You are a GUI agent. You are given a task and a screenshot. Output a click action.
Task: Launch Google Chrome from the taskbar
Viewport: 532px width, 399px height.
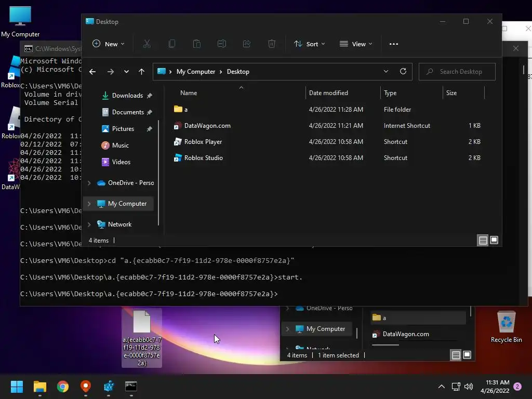click(x=63, y=387)
